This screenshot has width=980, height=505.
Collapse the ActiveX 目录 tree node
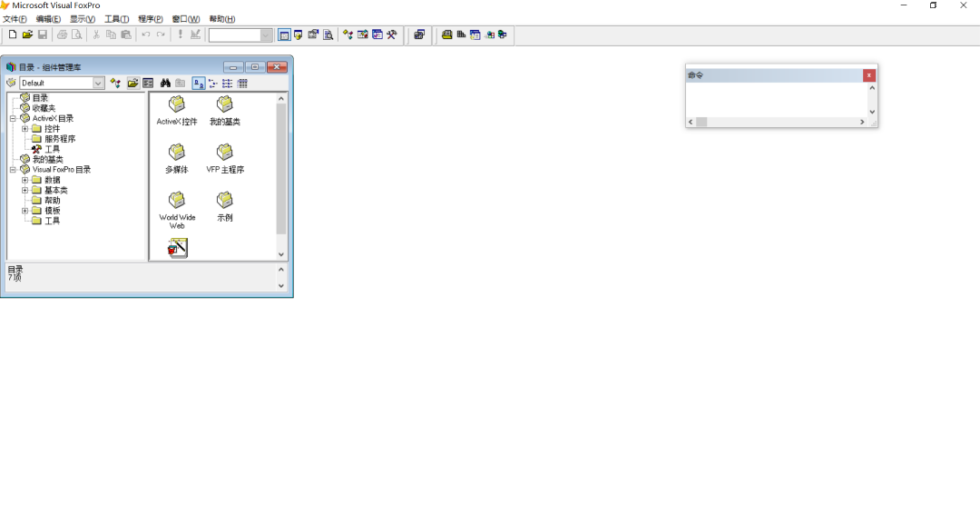[13, 118]
